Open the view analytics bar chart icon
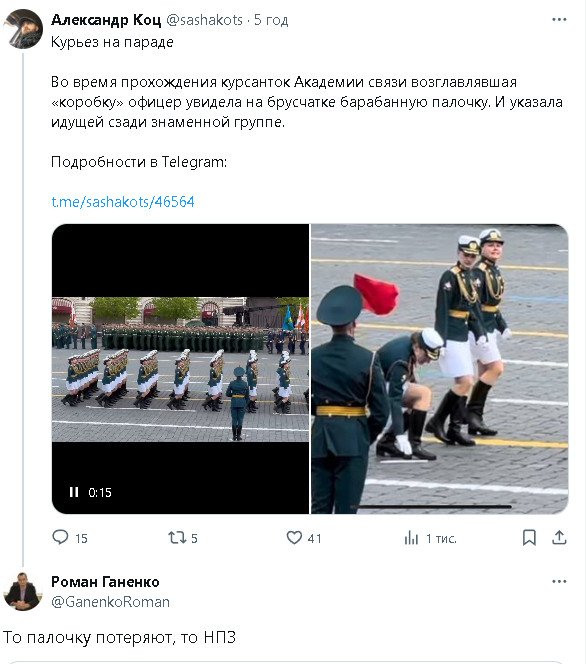The image size is (586, 664). (411, 538)
